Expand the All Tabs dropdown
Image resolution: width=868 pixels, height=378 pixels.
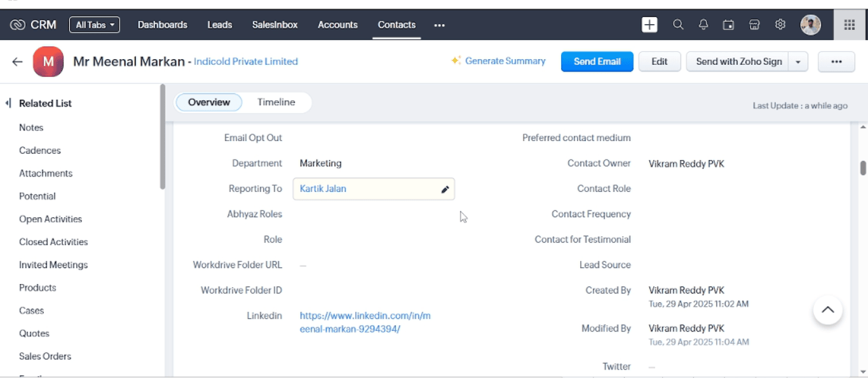(95, 25)
